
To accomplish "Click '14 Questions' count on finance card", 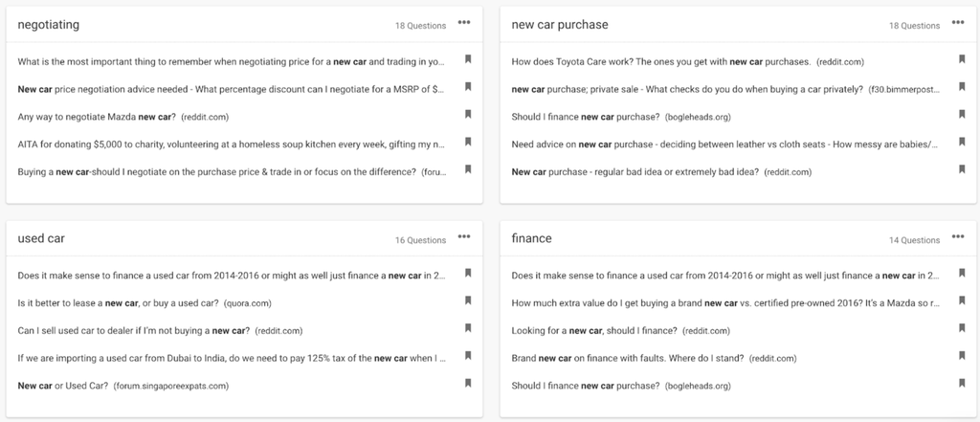I will click(914, 240).
